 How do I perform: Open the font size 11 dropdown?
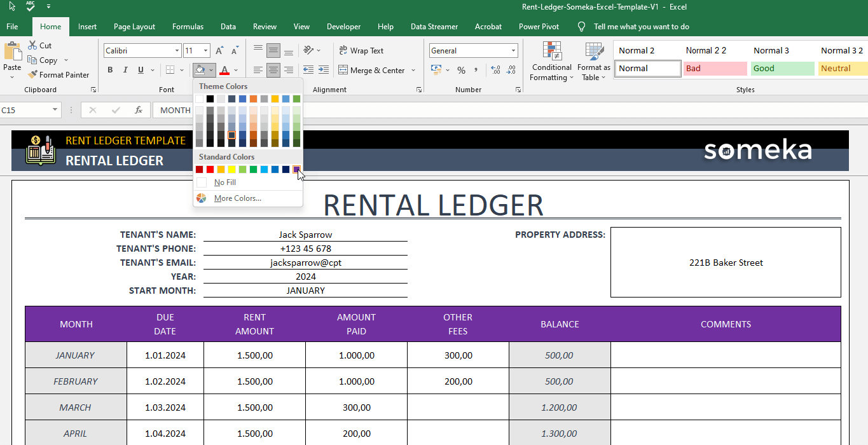(205, 51)
